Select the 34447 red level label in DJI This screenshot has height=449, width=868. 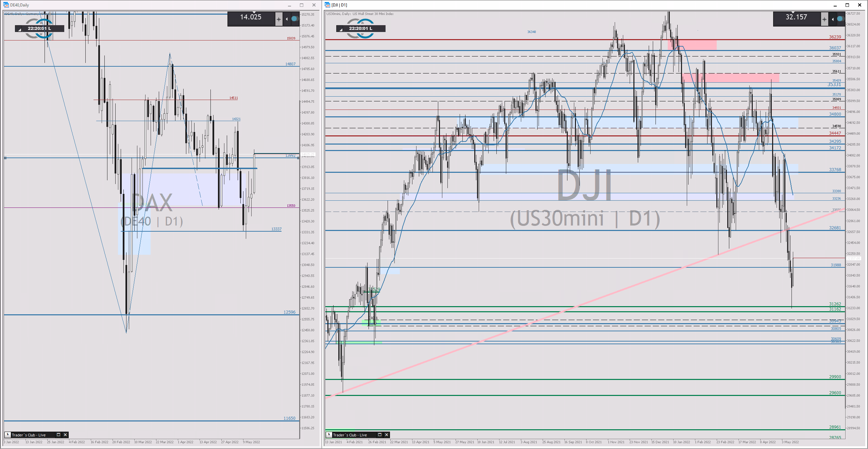click(x=835, y=133)
